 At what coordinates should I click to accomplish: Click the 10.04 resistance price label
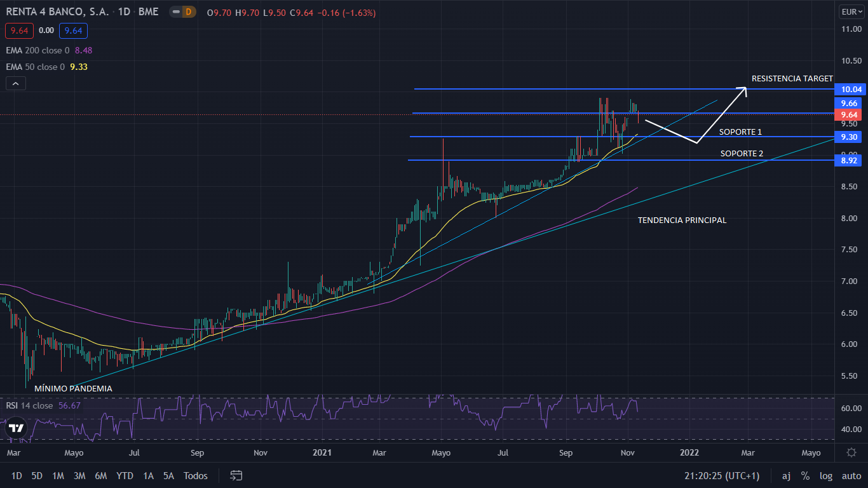(x=850, y=90)
